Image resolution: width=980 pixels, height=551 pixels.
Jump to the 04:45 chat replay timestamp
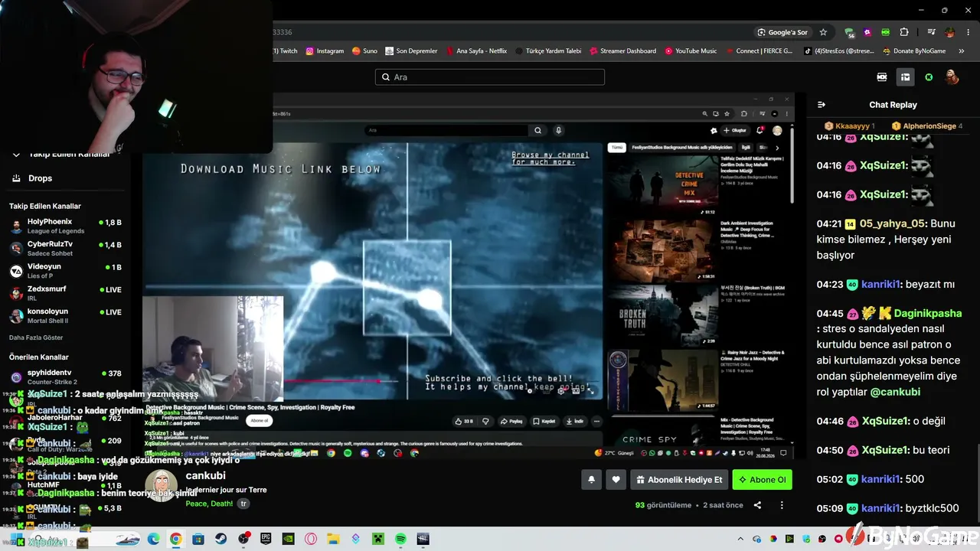coord(829,314)
